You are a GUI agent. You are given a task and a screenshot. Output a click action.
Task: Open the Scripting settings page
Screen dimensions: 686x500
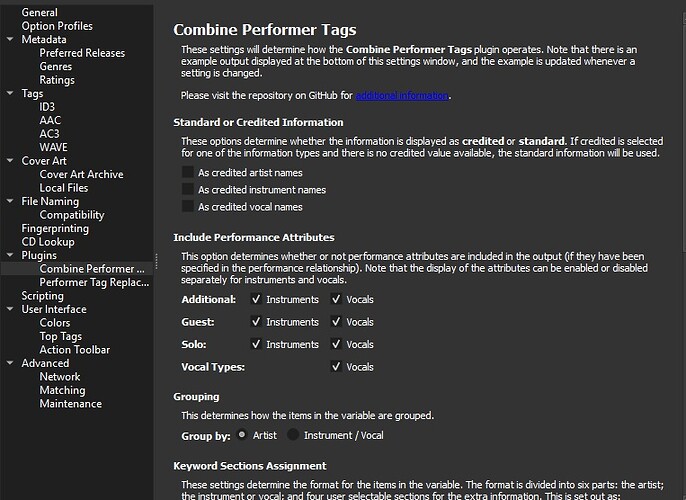click(x=43, y=296)
